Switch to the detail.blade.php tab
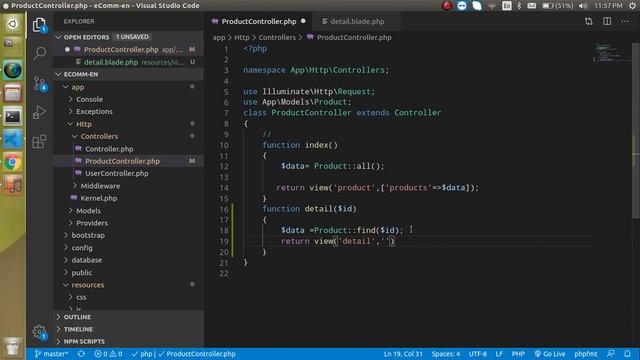The height and width of the screenshot is (360, 640). pos(356,21)
